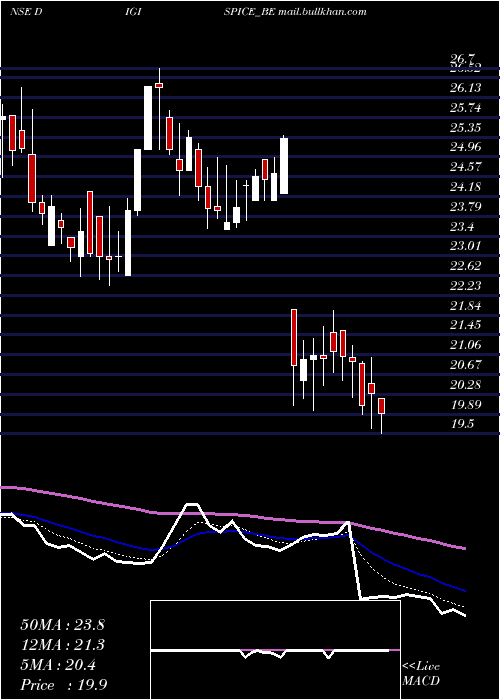The width and height of the screenshot is (500, 700).
Task: Click the 19.89 price axis label
Action: point(466,405)
